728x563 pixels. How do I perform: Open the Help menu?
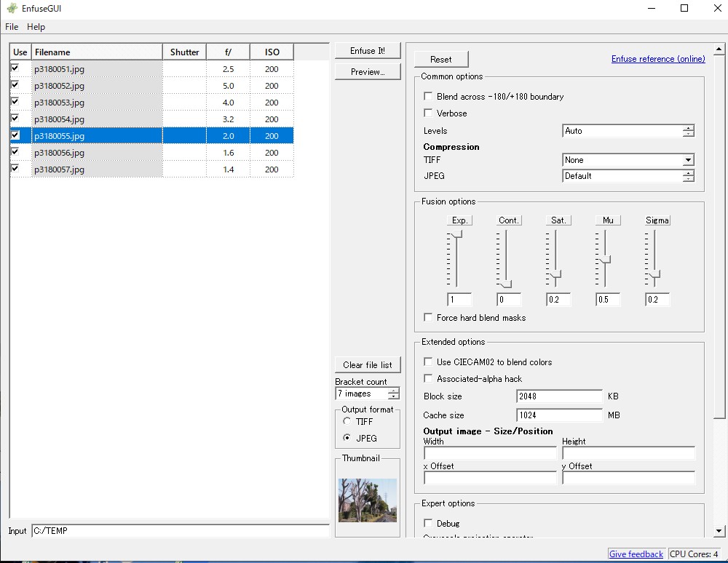pyautogui.click(x=36, y=27)
